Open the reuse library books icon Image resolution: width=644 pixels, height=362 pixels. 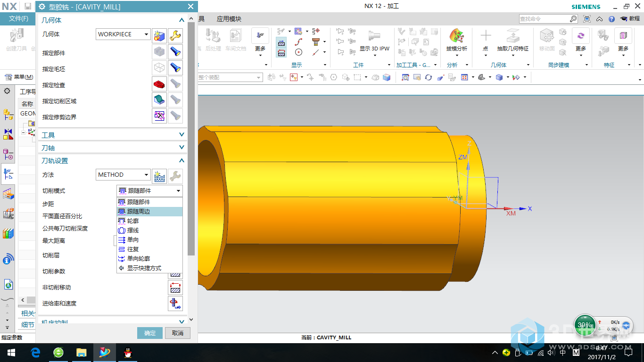[x=8, y=233]
